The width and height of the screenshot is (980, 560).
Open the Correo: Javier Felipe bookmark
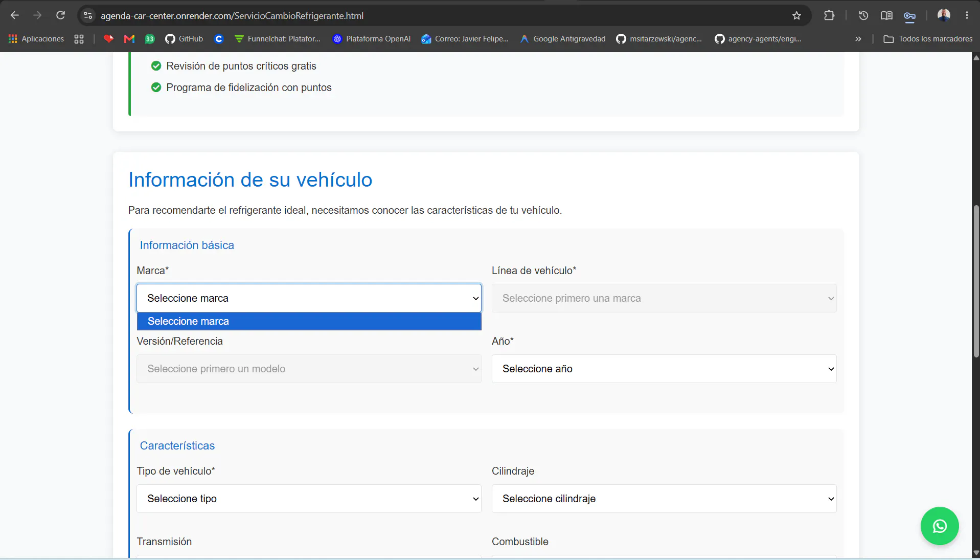tap(465, 39)
